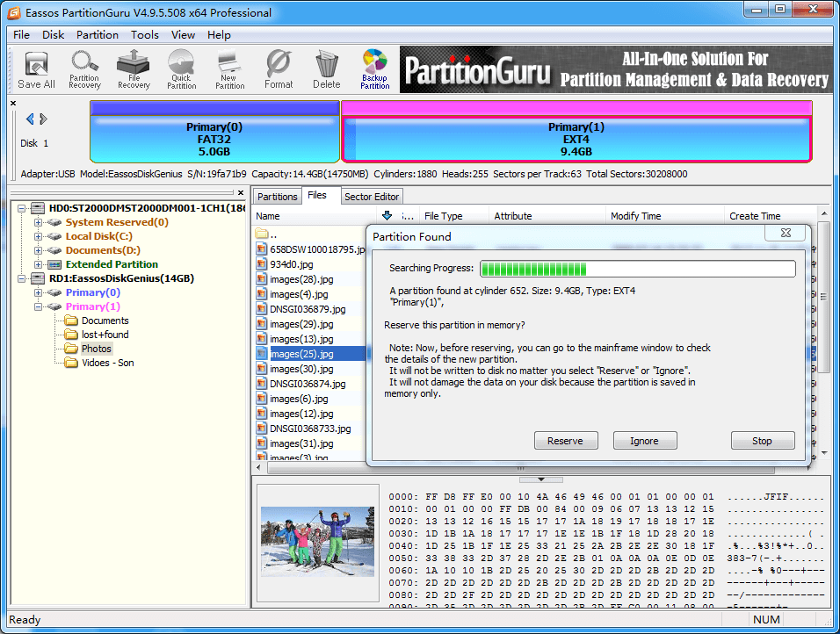The height and width of the screenshot is (634, 840).
Task: Select the Photos folder in the tree
Action: click(x=89, y=349)
